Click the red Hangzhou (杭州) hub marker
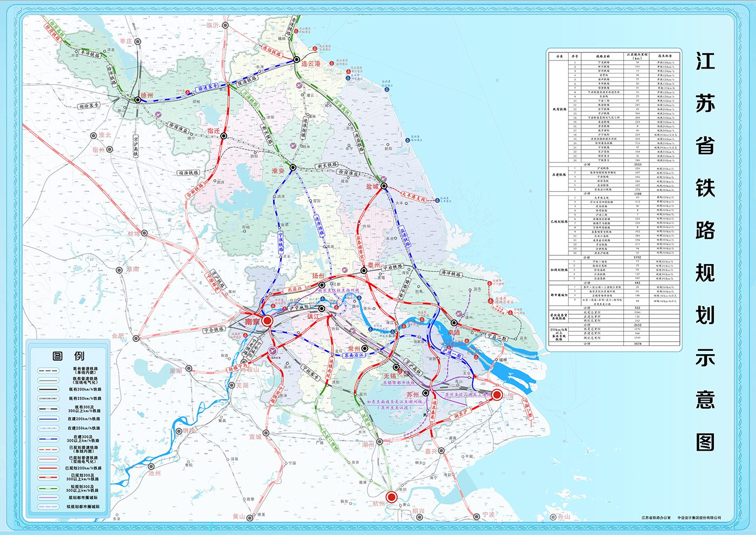The height and width of the screenshot is (535, 756). tap(392, 497)
